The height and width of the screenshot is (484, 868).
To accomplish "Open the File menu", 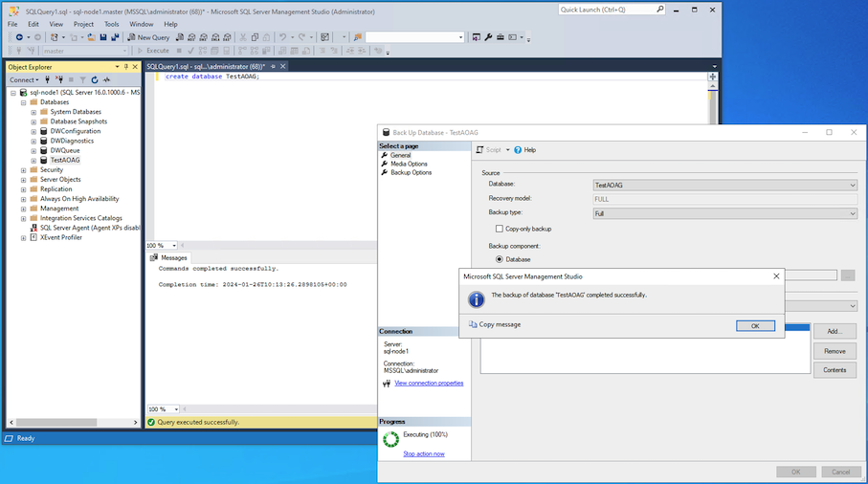I will point(12,24).
